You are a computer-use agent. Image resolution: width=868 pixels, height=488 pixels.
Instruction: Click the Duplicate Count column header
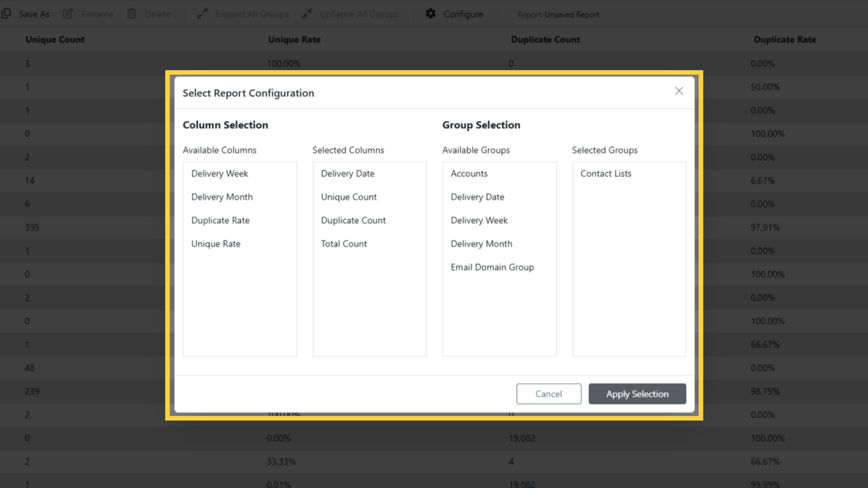545,39
